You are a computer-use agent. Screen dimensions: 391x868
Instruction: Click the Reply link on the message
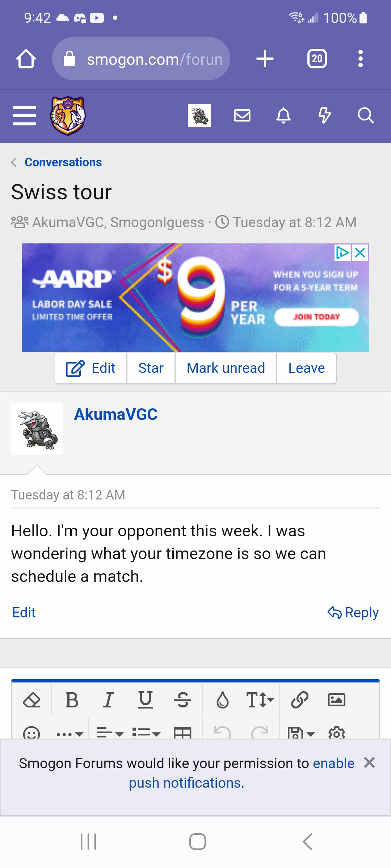click(x=353, y=612)
